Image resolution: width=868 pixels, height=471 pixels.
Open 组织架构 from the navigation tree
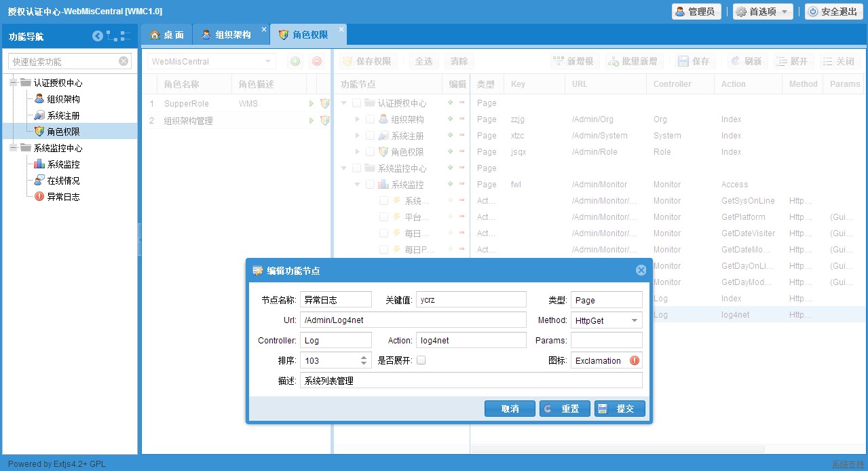[63, 99]
